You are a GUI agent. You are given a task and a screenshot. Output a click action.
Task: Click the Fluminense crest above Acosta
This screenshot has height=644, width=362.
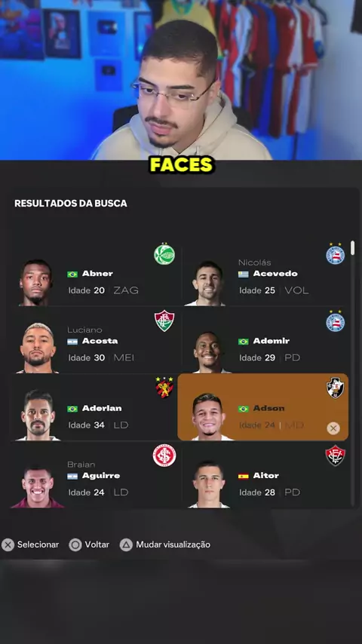tap(164, 320)
